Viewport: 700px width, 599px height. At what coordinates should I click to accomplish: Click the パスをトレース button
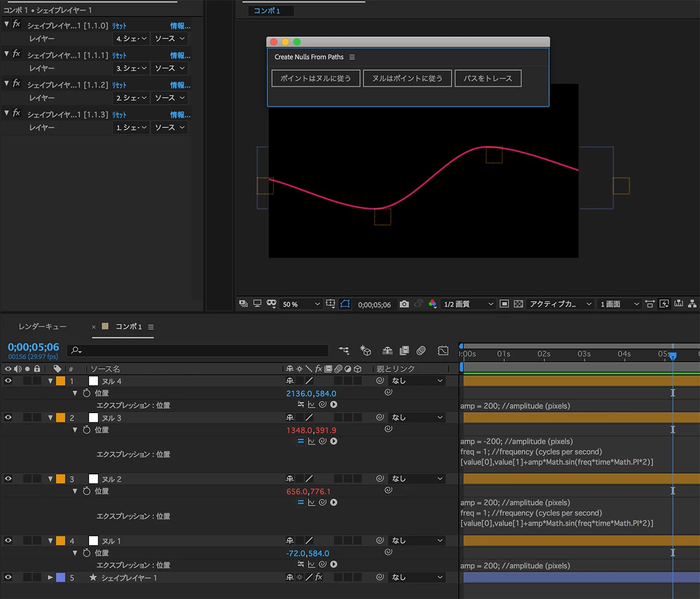488,78
